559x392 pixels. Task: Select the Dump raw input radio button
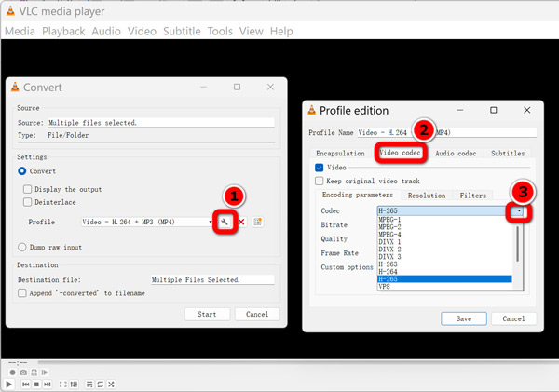22,247
